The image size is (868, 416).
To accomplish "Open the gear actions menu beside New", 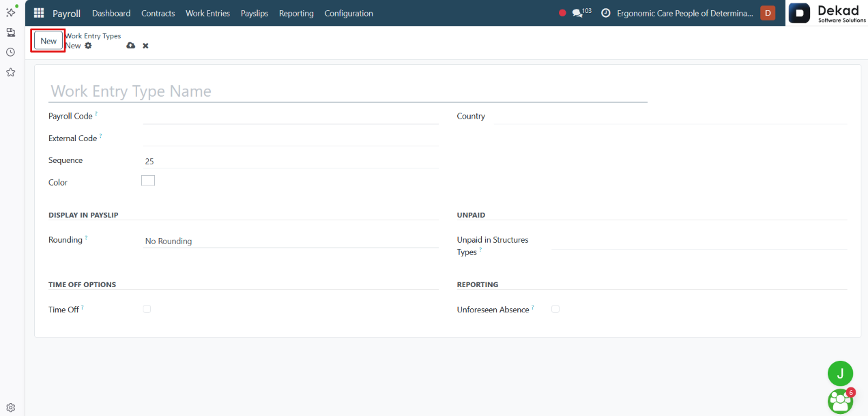I will click(88, 46).
